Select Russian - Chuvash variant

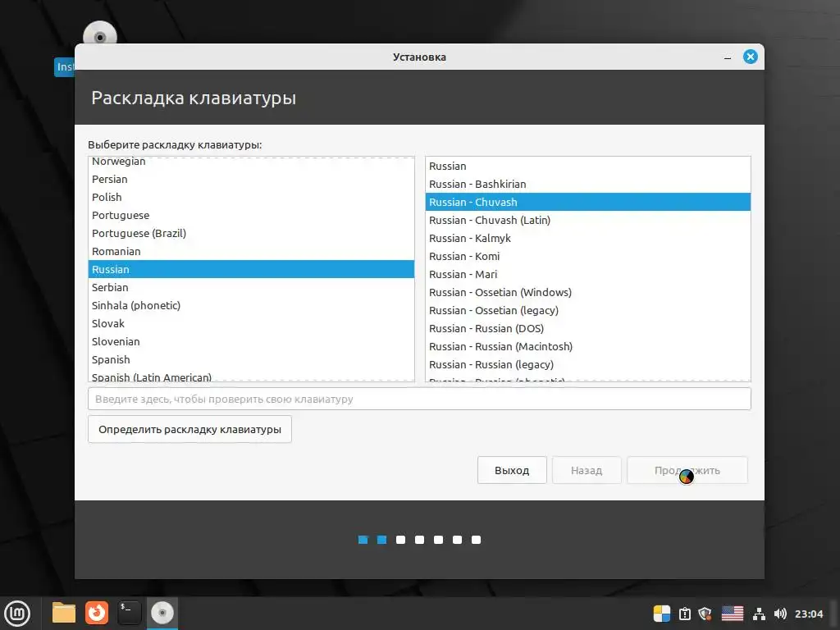587,202
